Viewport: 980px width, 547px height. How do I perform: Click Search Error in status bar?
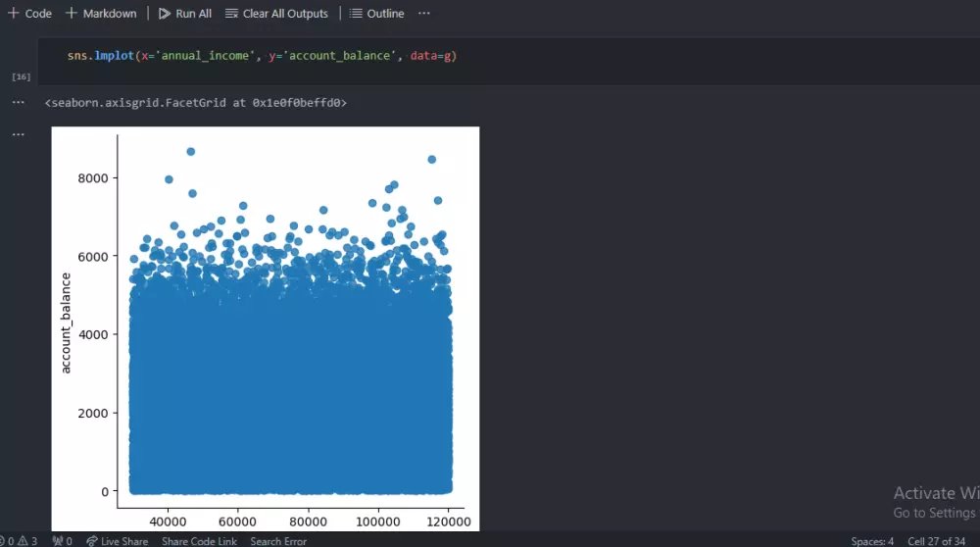click(278, 541)
